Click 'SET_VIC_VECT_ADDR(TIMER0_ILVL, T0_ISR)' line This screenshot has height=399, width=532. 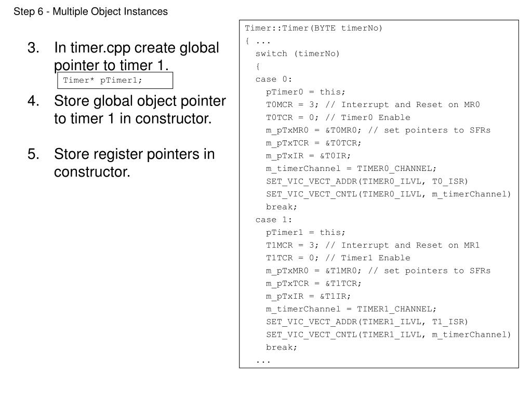[x=367, y=181]
